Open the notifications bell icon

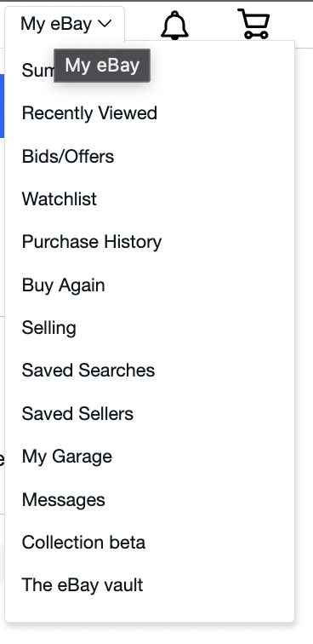pyautogui.click(x=174, y=25)
